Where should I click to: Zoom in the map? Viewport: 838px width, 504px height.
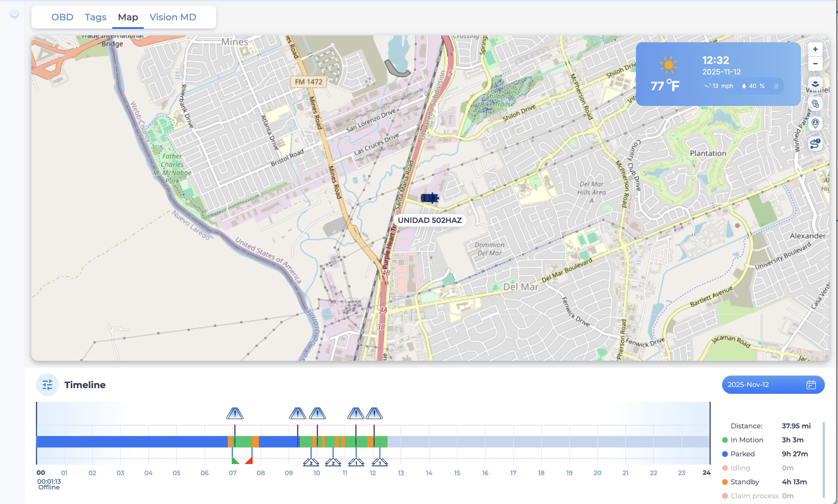click(815, 49)
